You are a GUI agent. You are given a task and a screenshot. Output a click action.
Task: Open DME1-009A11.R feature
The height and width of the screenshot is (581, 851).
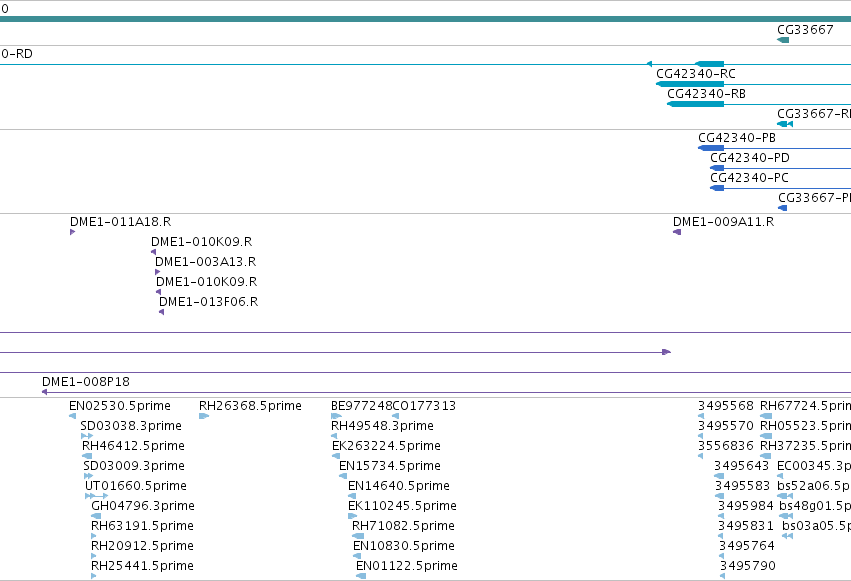[723, 222]
